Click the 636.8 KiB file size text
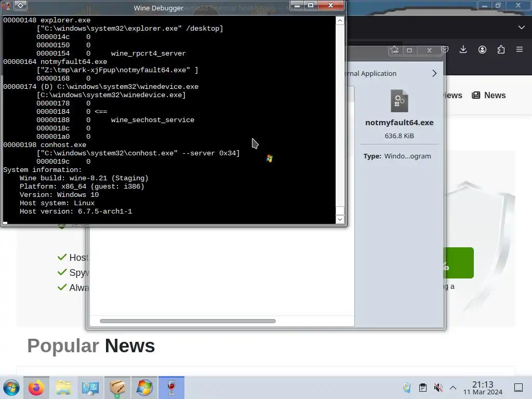The image size is (532, 399). 400,136
